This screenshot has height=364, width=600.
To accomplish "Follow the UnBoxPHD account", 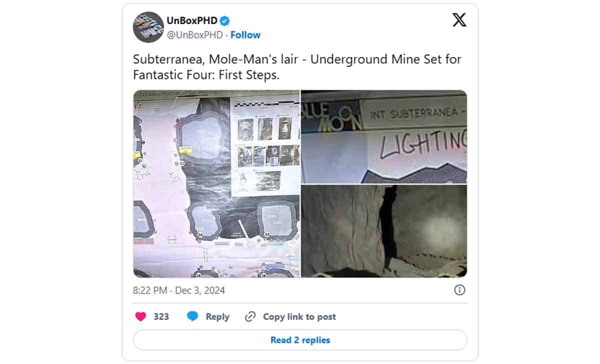I will 245,35.
